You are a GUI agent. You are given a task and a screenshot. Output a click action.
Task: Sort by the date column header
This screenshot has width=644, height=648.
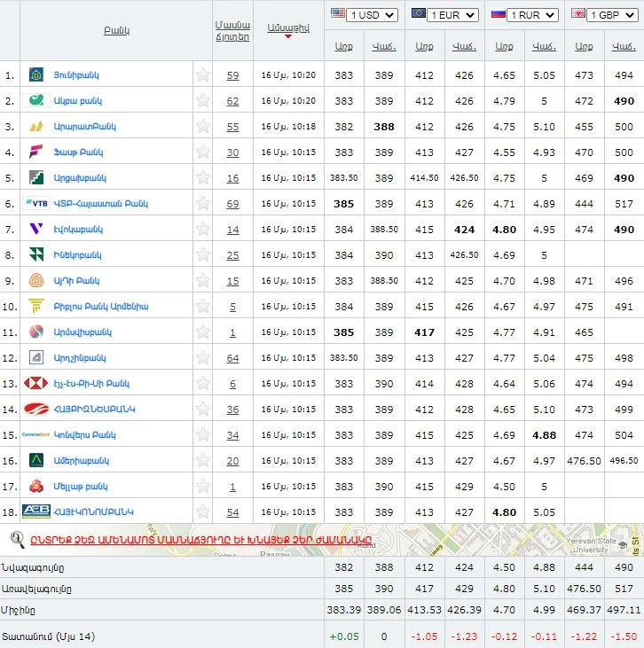tap(288, 28)
